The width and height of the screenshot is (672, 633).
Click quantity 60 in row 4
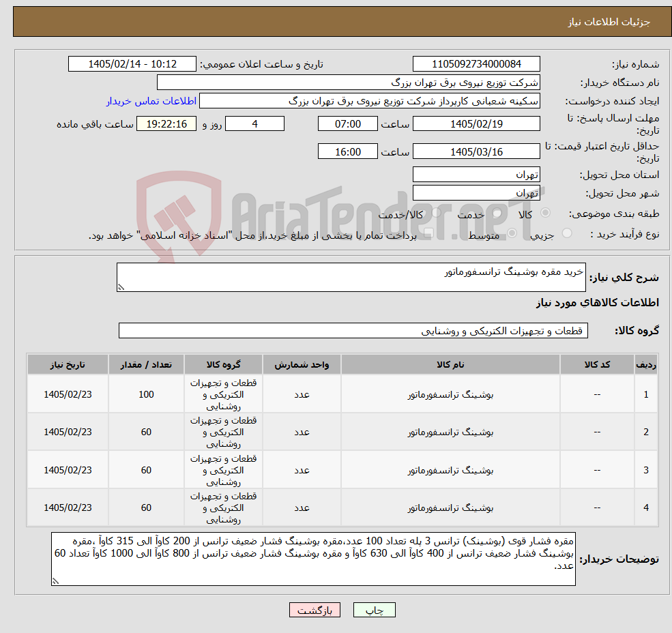[146, 507]
